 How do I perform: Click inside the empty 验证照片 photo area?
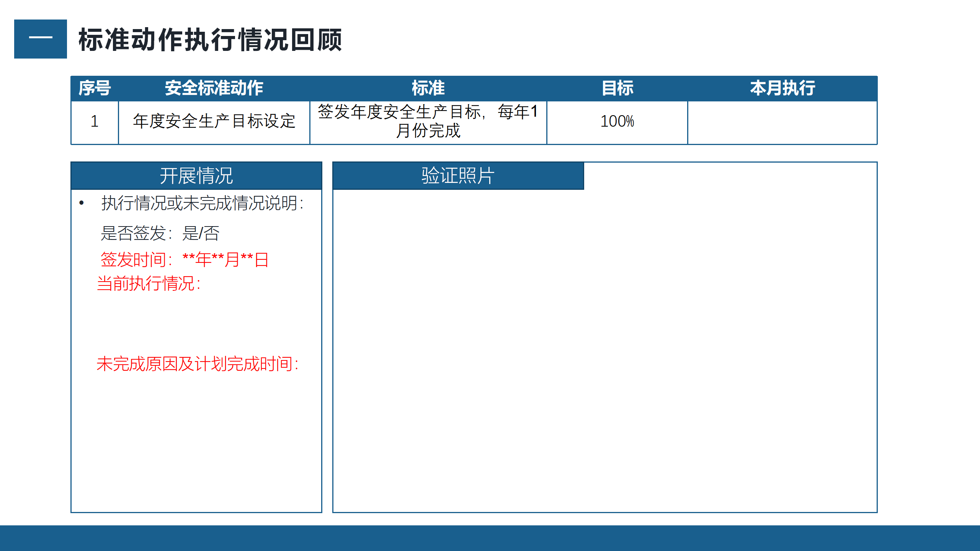point(605,350)
